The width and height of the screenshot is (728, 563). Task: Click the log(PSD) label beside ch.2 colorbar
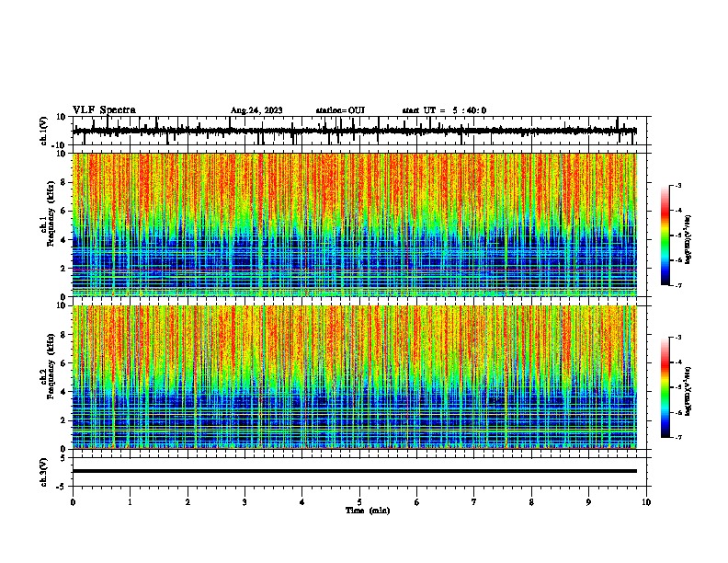[688, 391]
